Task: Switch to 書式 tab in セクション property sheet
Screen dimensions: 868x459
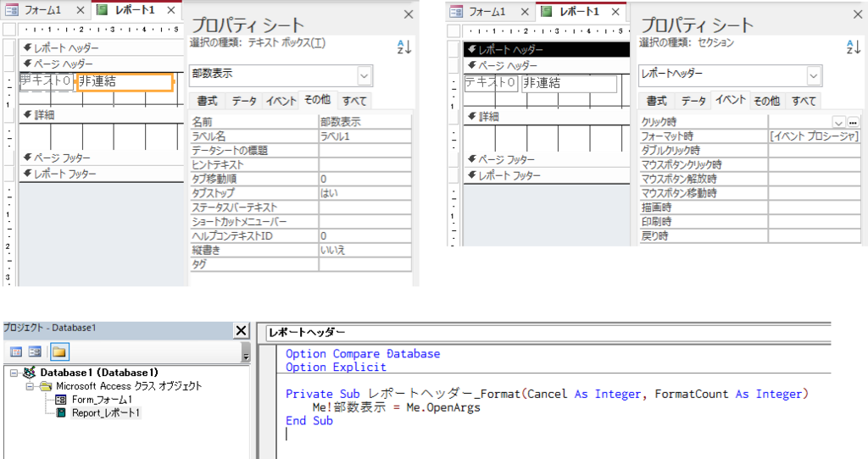Action: (x=657, y=102)
